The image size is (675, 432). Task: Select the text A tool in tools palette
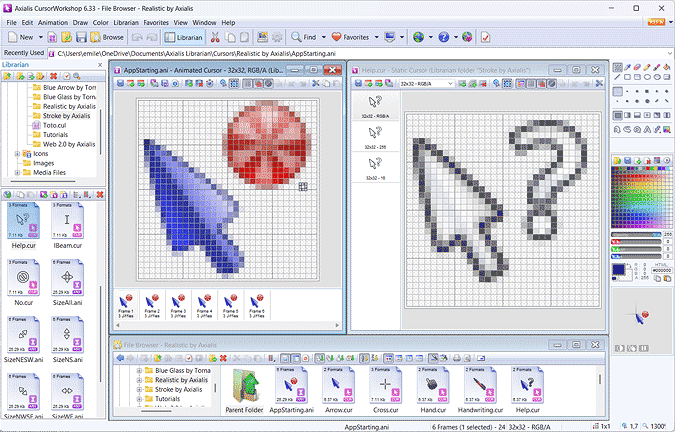(x=647, y=129)
